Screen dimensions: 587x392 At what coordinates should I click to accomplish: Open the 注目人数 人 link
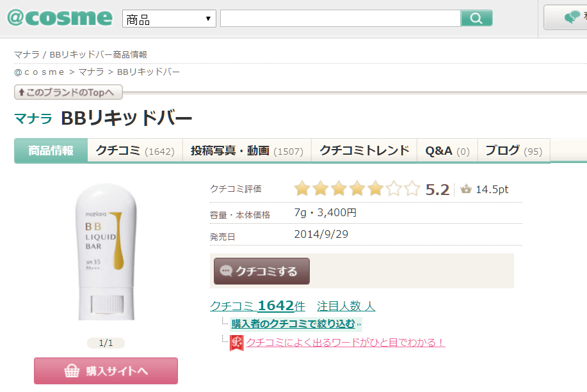click(346, 306)
